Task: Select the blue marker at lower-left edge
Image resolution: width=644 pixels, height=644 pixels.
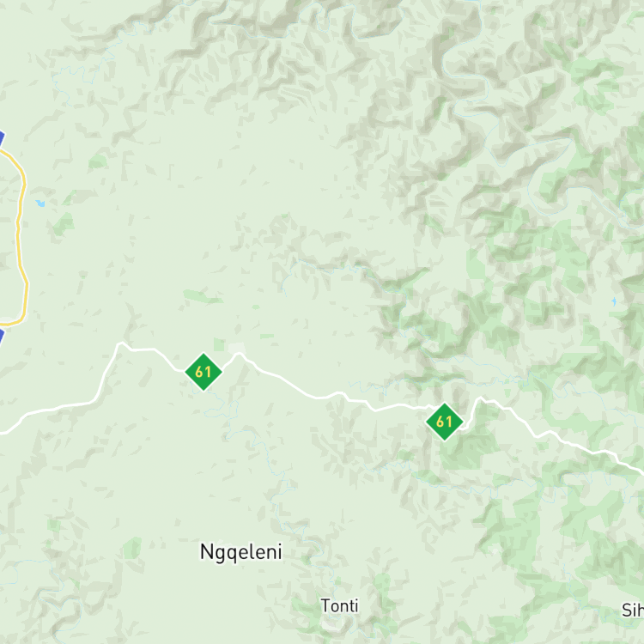Action: click(x=2, y=335)
